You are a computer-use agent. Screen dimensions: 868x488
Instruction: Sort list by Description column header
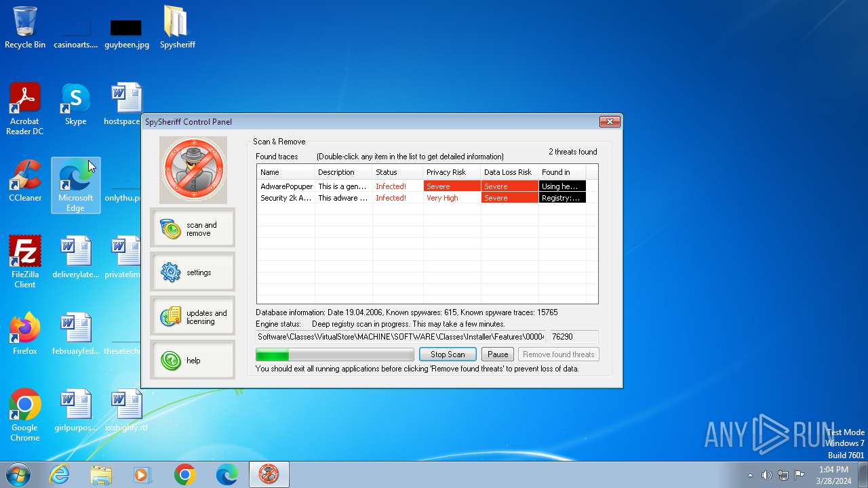coord(344,172)
